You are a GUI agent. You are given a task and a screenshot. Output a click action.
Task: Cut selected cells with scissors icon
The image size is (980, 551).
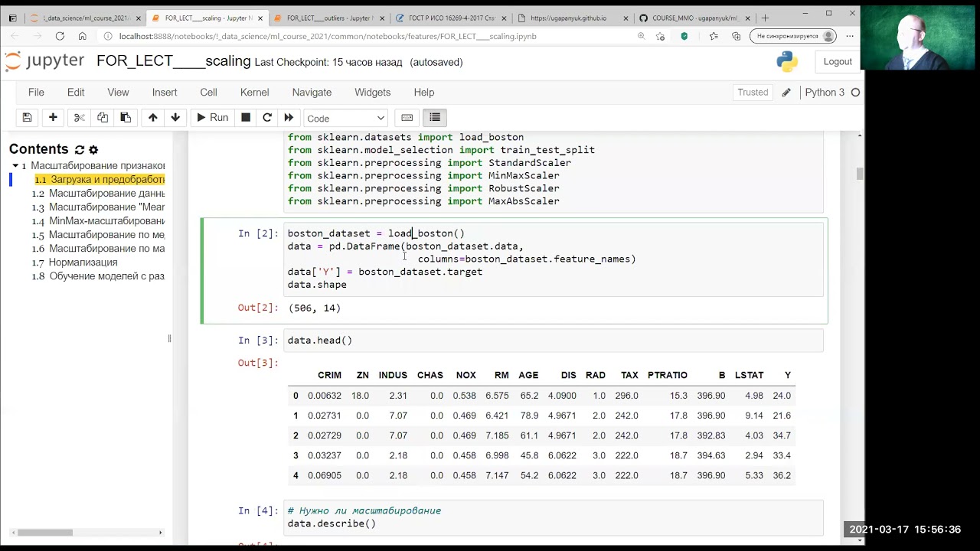point(79,118)
